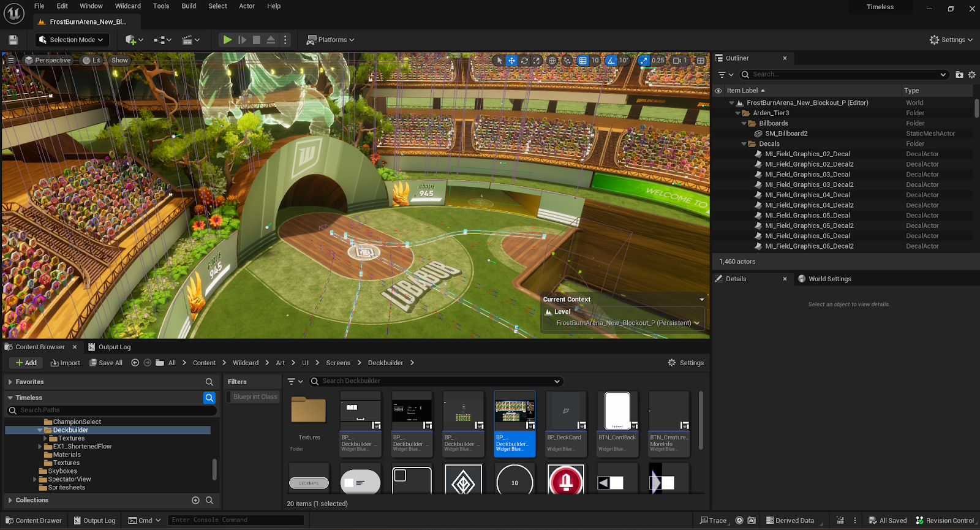Open Revision Control in status bar
Image resolution: width=980 pixels, height=530 pixels.
pyautogui.click(x=944, y=521)
